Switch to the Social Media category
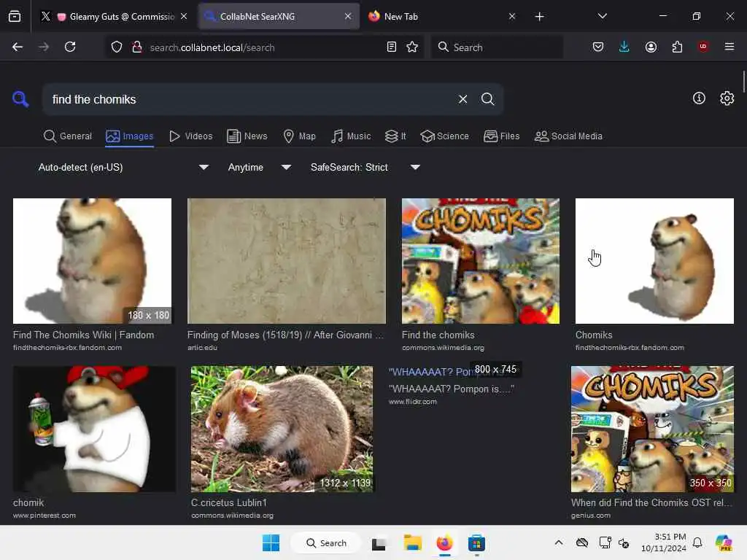 point(568,136)
